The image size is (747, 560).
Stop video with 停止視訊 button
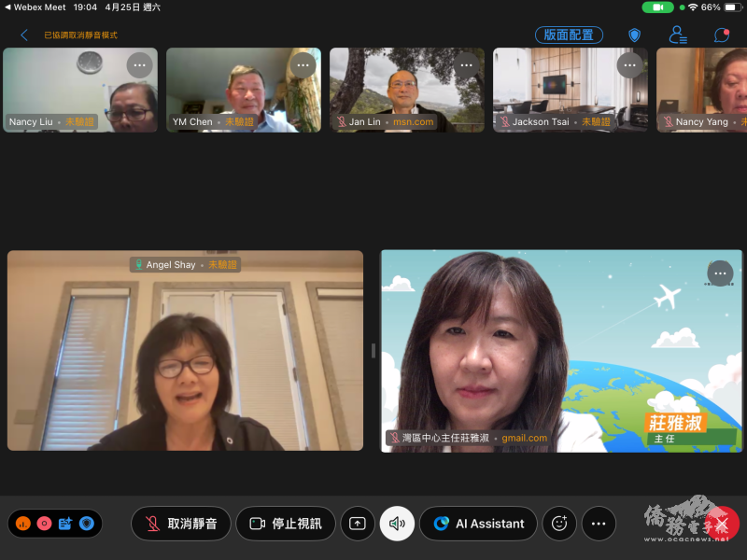coord(285,524)
